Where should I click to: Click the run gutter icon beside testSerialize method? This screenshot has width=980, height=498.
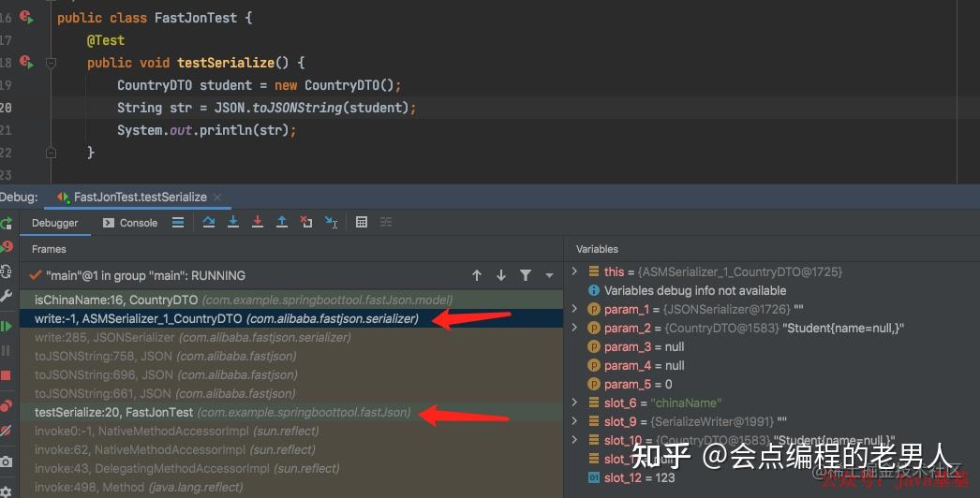pyautogui.click(x=26, y=61)
